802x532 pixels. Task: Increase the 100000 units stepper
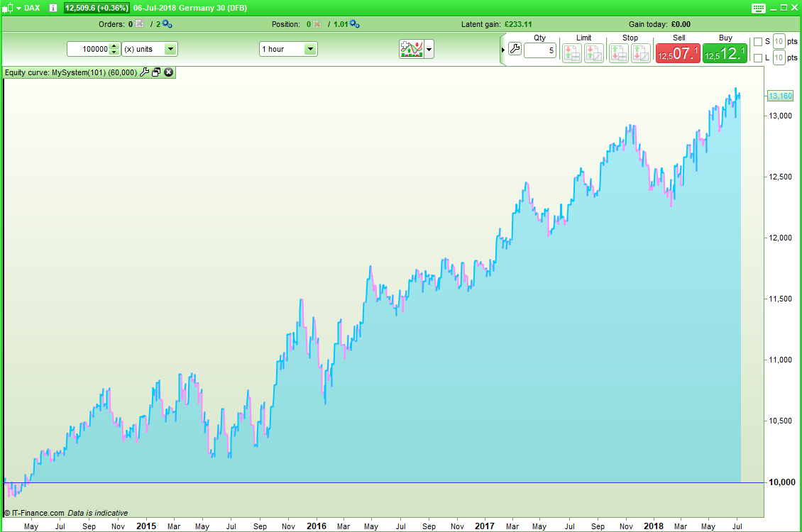[x=114, y=46]
